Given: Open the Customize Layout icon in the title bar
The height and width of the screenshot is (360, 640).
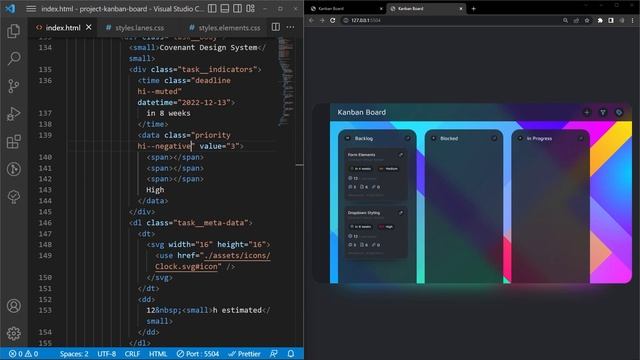Looking at the screenshot, I should (x=251, y=9).
